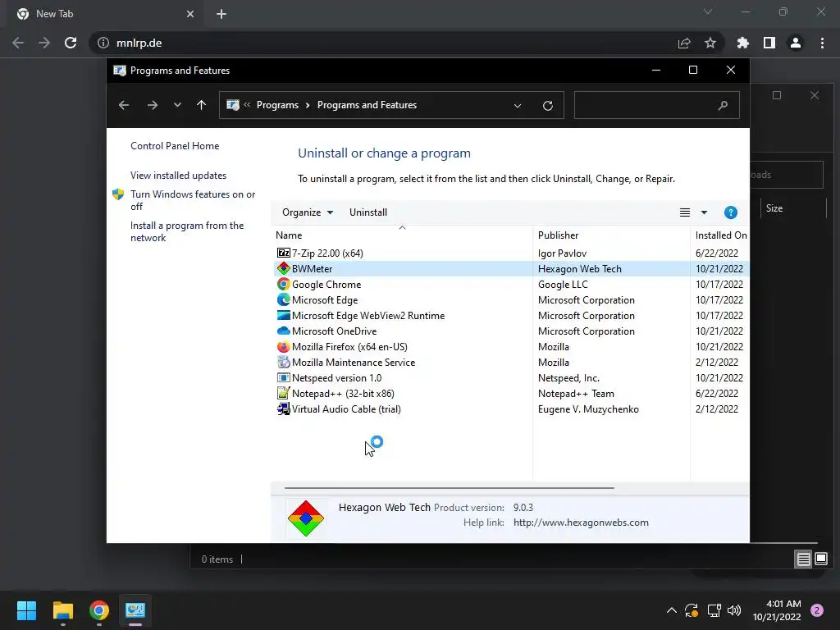The height and width of the screenshot is (630, 840).
Task: Sort by the Name column header
Action: [402, 235]
